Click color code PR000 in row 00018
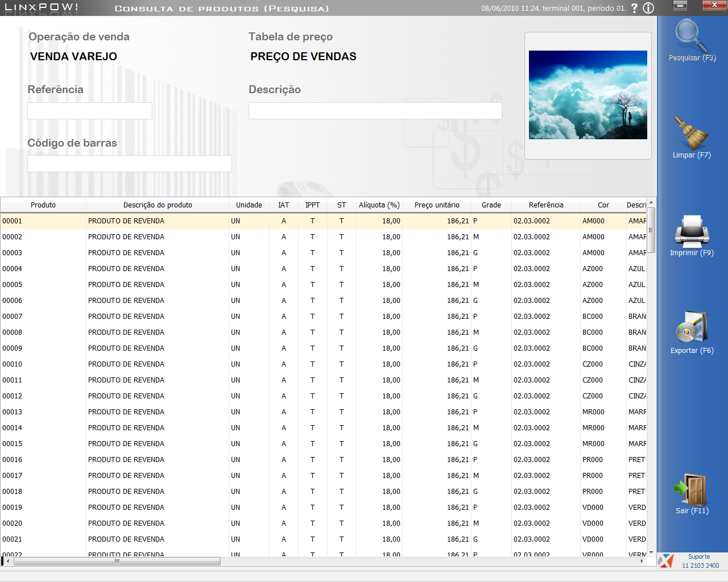Image resolution: width=728 pixels, height=582 pixels. [x=593, y=492]
